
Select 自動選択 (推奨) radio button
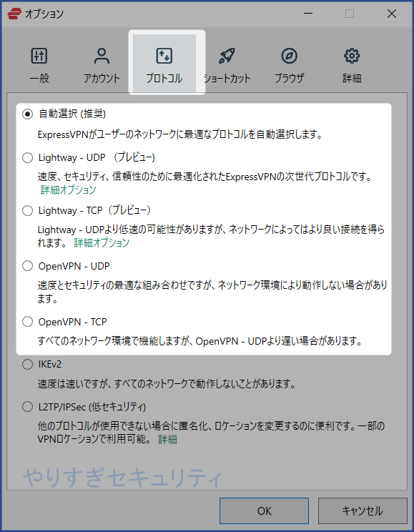[x=27, y=114]
